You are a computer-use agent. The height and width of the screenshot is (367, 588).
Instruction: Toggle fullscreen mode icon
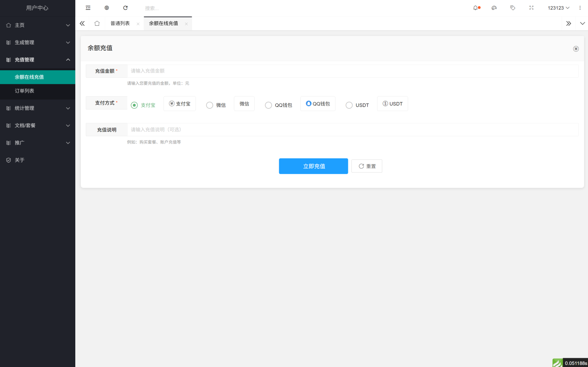coord(531,8)
